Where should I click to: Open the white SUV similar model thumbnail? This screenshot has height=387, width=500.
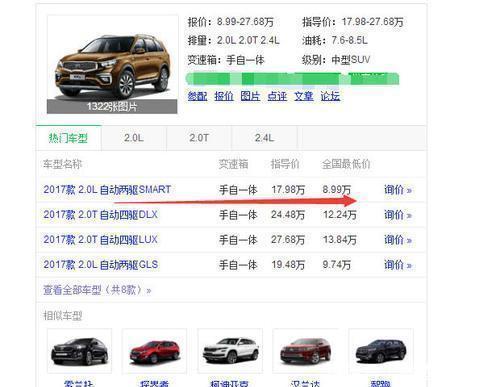pos(230,351)
